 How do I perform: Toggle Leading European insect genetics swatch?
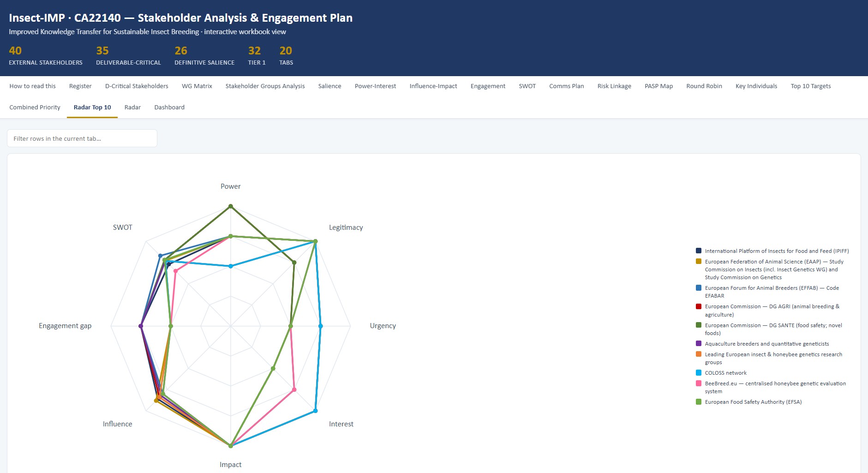coord(699,354)
